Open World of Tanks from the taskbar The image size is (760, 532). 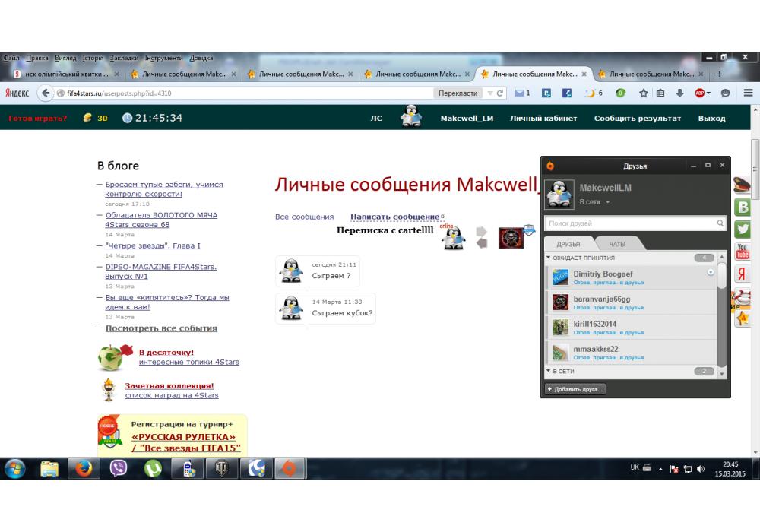pyautogui.click(x=222, y=468)
